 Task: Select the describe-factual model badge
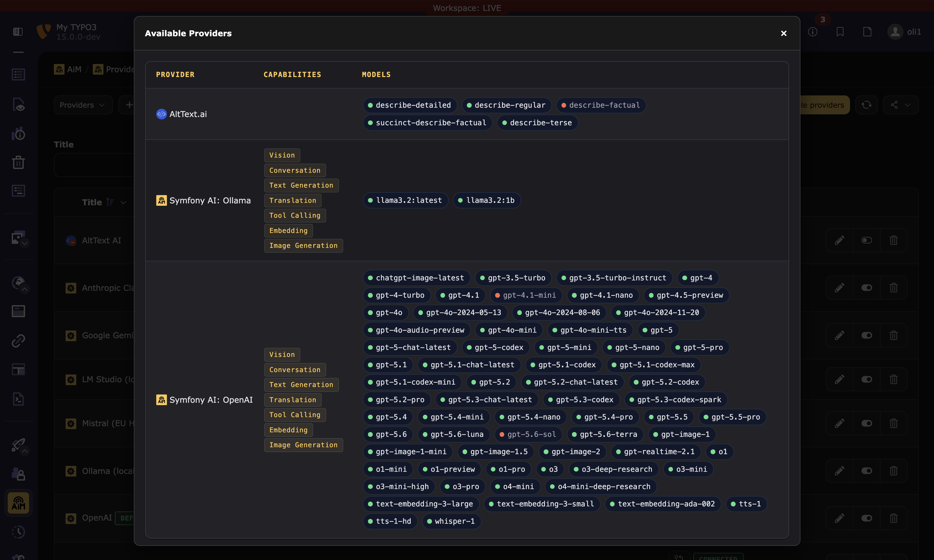pos(601,105)
